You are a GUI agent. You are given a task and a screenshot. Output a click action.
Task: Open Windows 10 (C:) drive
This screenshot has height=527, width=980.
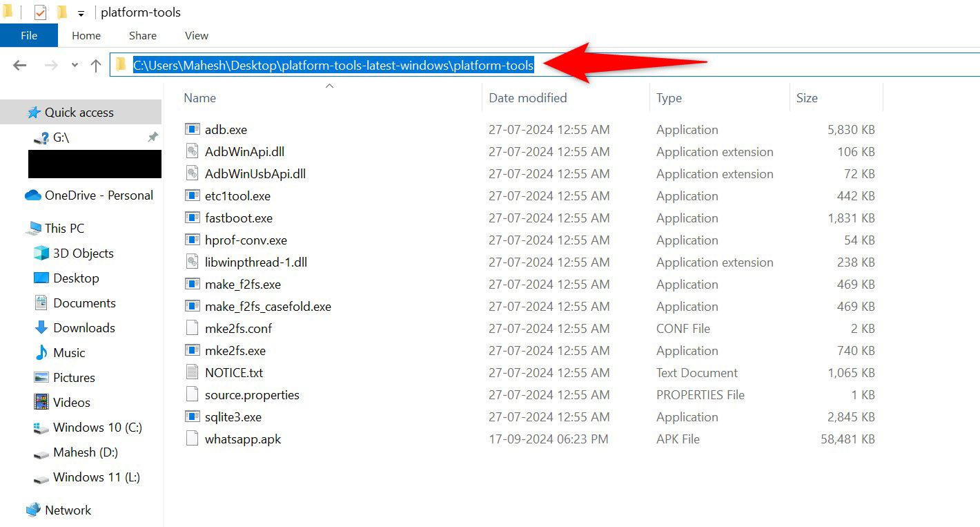(x=97, y=428)
